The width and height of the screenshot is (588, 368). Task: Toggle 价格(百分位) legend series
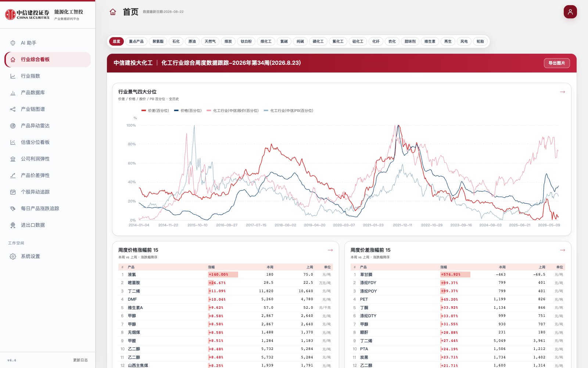[x=188, y=110]
